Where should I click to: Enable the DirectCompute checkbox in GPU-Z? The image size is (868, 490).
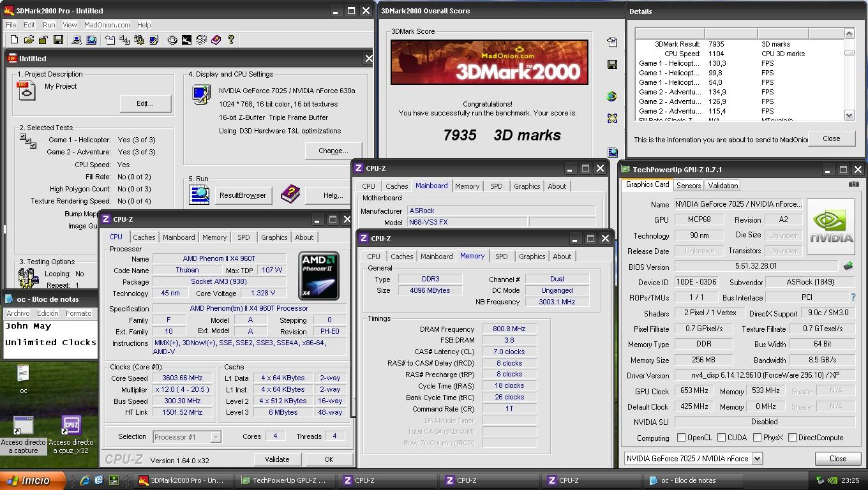(792, 438)
